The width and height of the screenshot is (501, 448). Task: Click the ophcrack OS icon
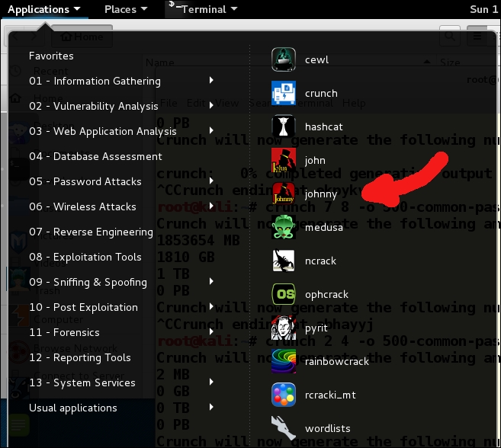coord(284,294)
